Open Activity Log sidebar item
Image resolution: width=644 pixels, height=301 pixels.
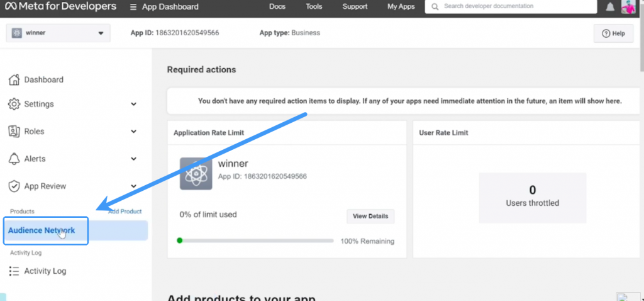click(x=45, y=271)
